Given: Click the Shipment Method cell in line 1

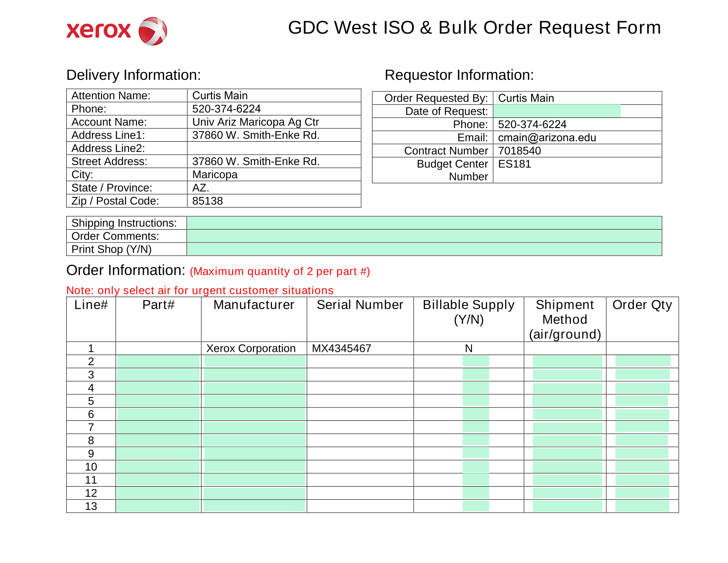Looking at the screenshot, I should (565, 348).
